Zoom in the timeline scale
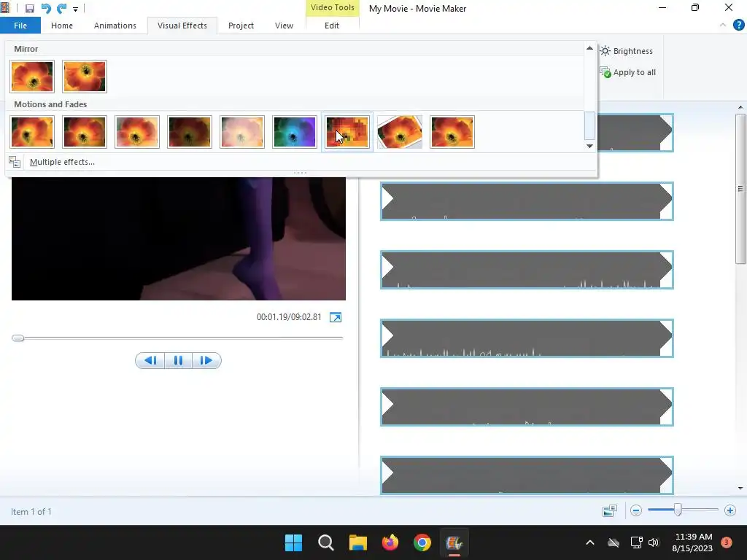 click(729, 511)
